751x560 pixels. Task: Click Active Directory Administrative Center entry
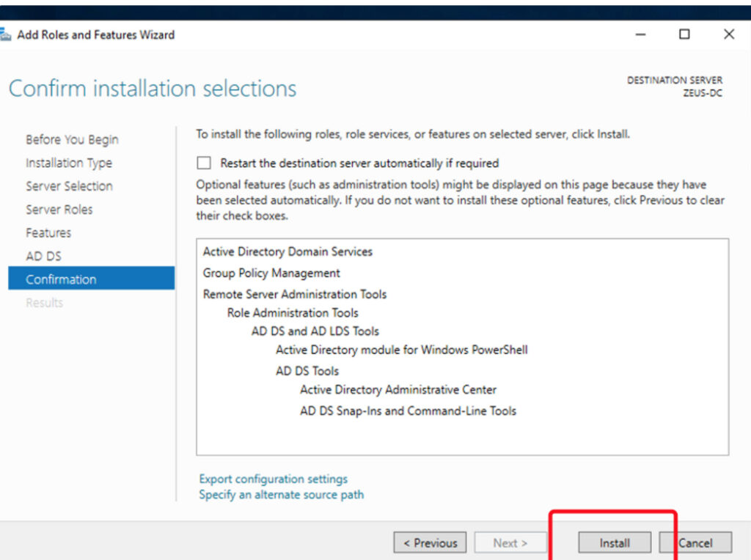398,390
